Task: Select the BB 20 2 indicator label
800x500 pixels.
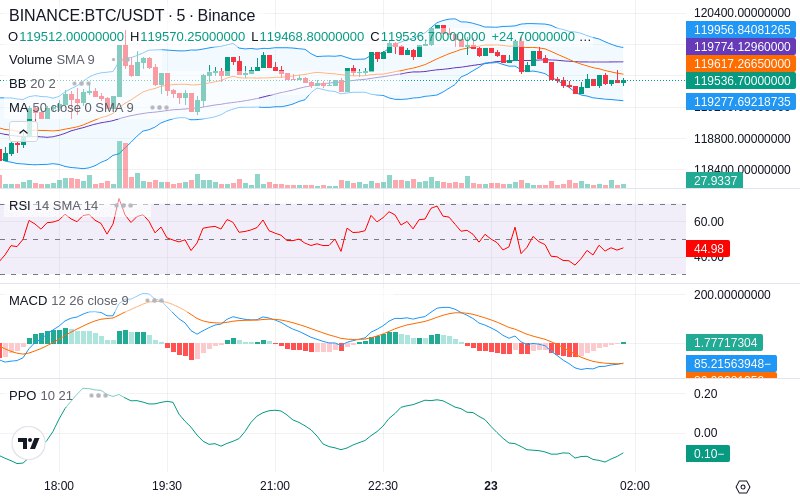Action: coord(32,83)
